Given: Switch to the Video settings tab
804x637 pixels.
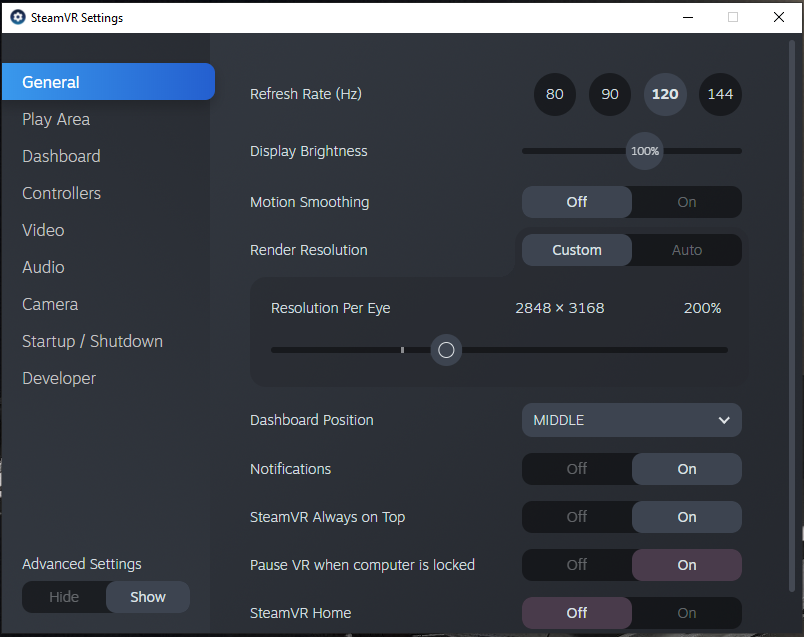Looking at the screenshot, I should [43, 230].
